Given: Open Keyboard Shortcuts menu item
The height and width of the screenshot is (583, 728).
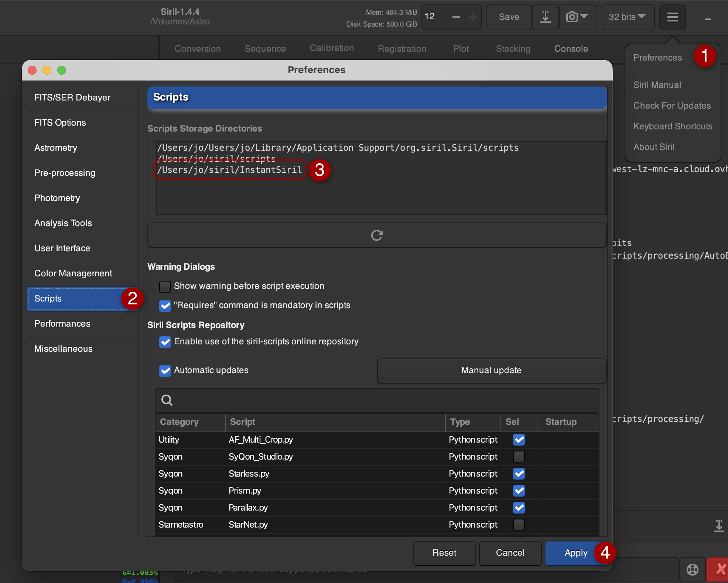Looking at the screenshot, I should (673, 126).
